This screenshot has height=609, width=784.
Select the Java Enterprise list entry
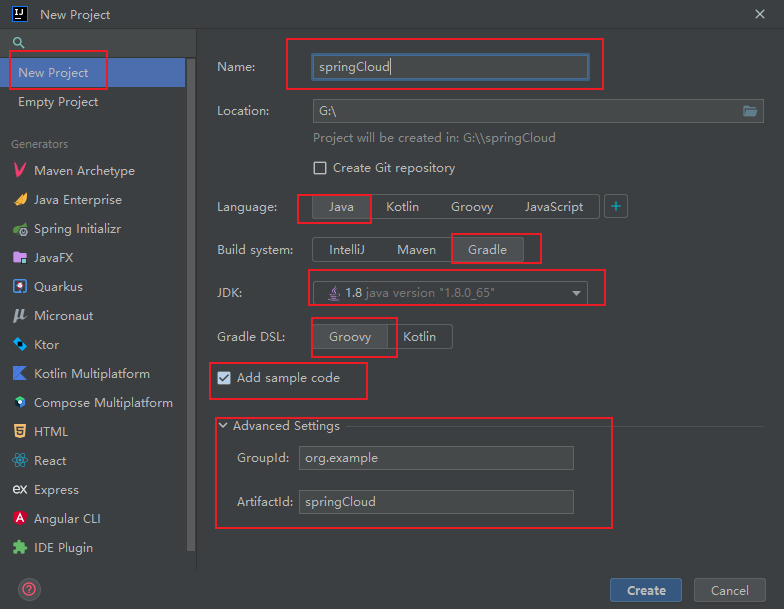click(92, 200)
